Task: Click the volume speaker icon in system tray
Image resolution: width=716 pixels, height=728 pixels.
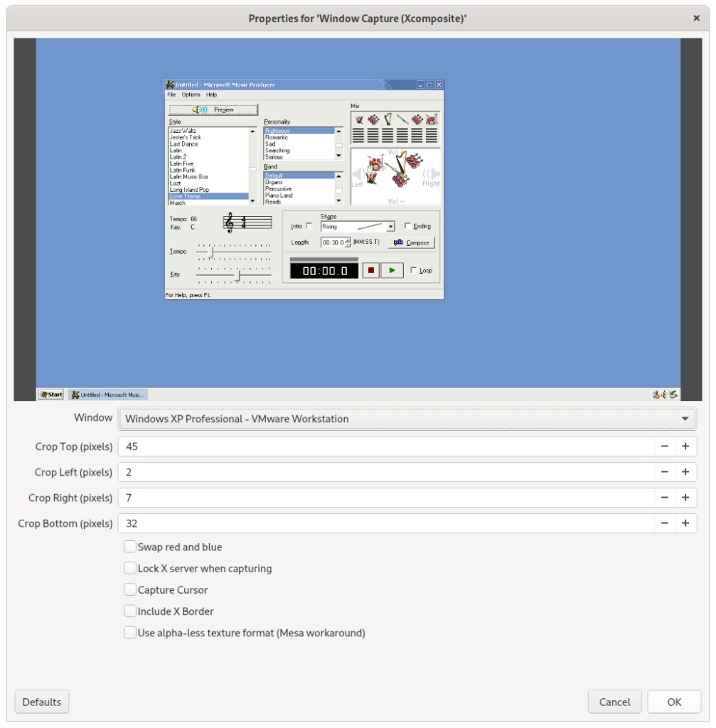Action: coord(665,395)
